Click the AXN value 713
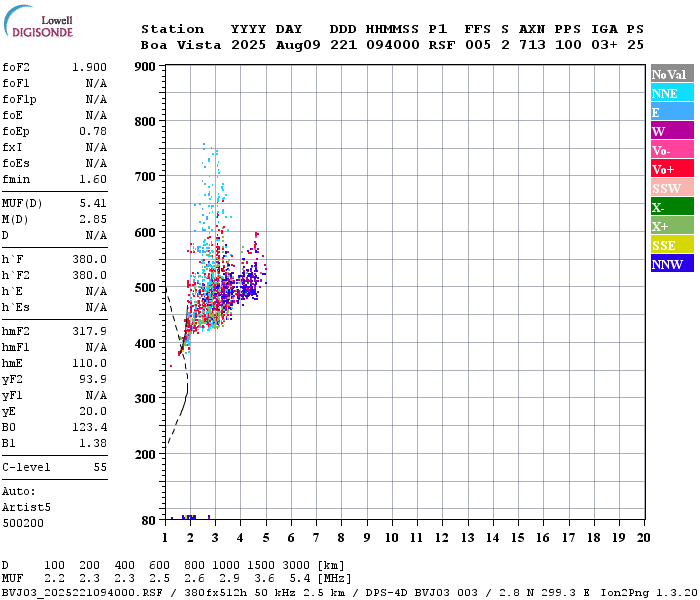Image resolution: width=700 pixels, height=600 pixels. point(532,46)
